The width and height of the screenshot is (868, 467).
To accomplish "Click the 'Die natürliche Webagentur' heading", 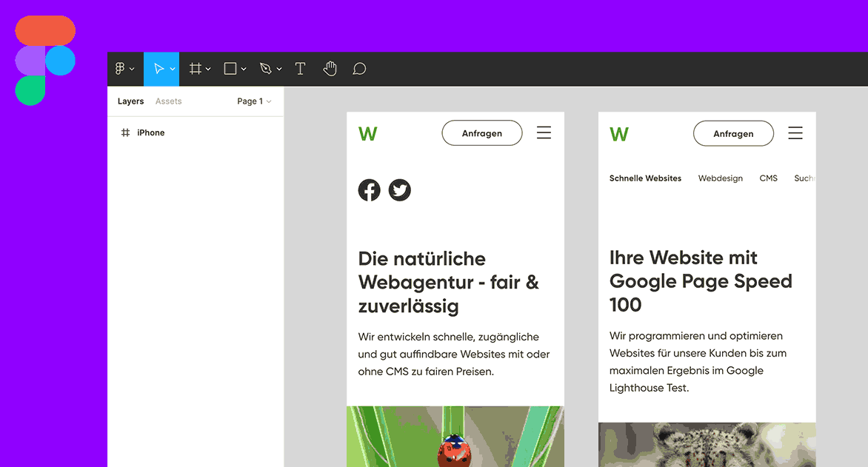I will (x=448, y=282).
